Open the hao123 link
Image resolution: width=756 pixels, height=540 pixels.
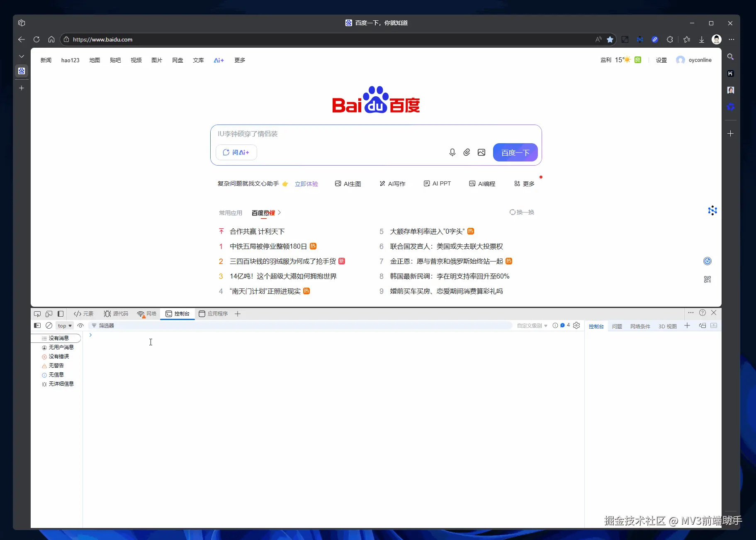tap(70, 60)
